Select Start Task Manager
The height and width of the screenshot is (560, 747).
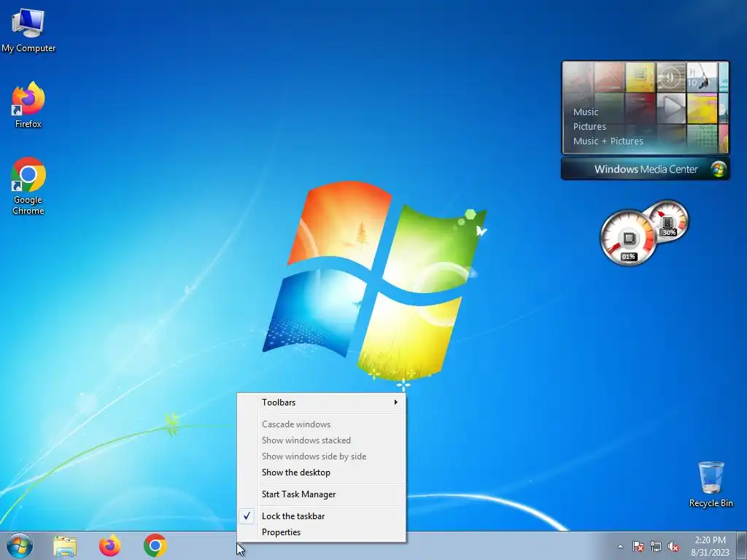coord(322,494)
